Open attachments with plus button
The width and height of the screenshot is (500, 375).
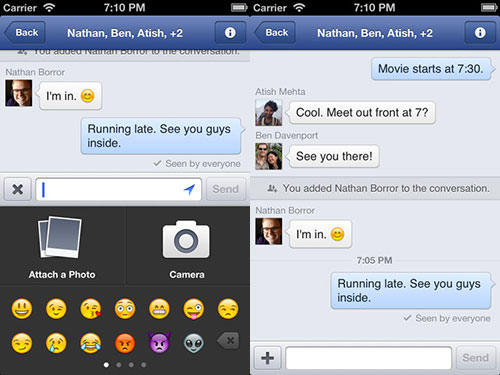[268, 358]
